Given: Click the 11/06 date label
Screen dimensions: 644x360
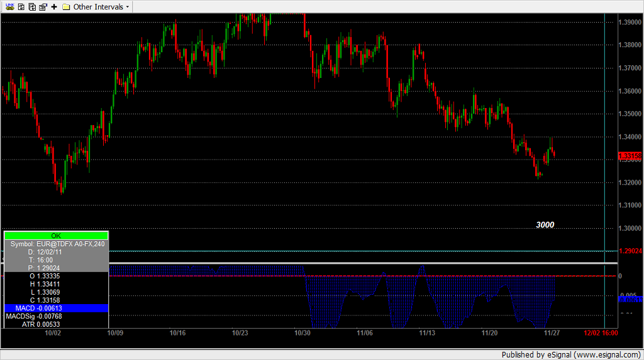Looking at the screenshot, I should 365,333.
